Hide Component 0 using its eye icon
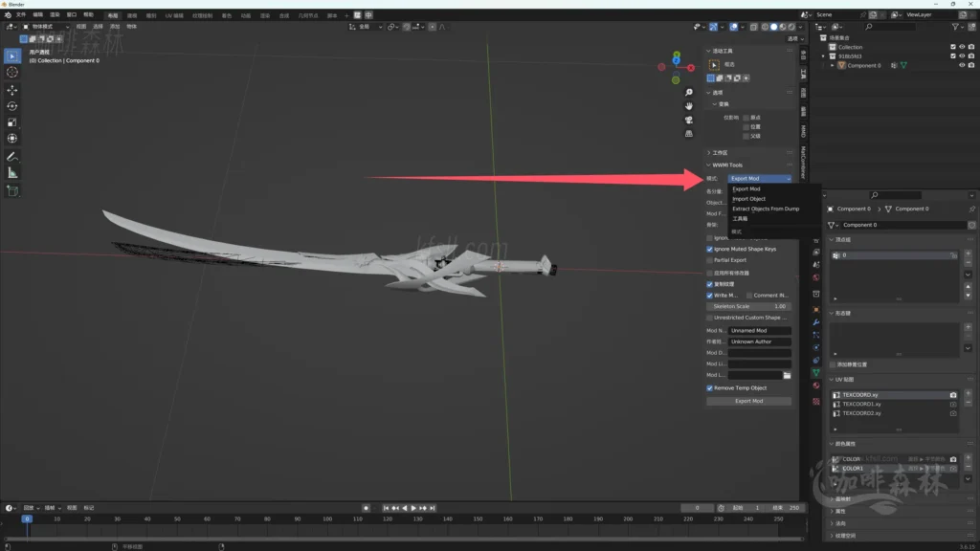 point(962,66)
